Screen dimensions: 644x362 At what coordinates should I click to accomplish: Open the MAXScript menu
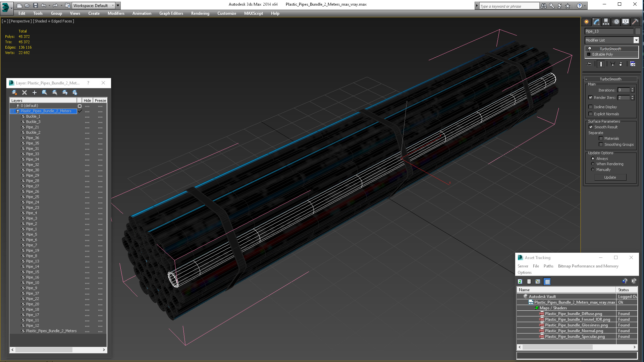point(253,13)
